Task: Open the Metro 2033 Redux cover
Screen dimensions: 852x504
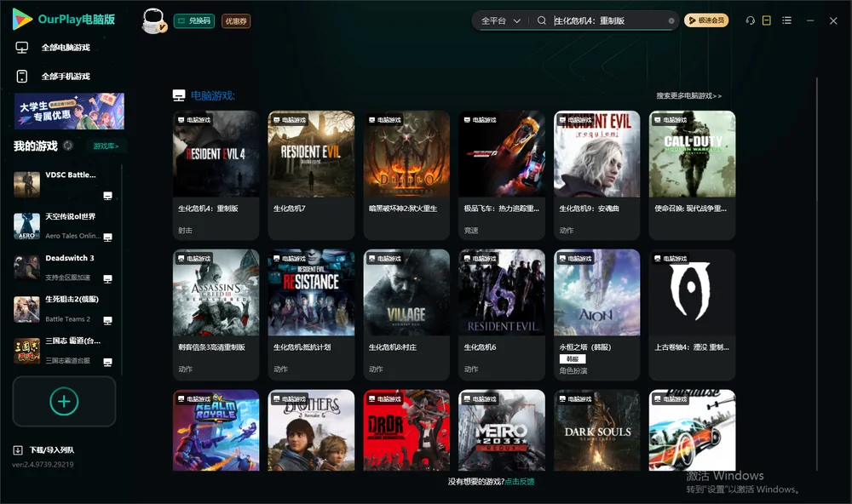Action: click(x=502, y=430)
